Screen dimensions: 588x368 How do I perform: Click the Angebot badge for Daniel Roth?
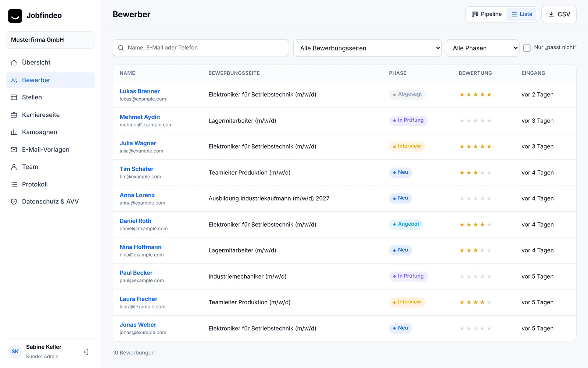[406, 224]
